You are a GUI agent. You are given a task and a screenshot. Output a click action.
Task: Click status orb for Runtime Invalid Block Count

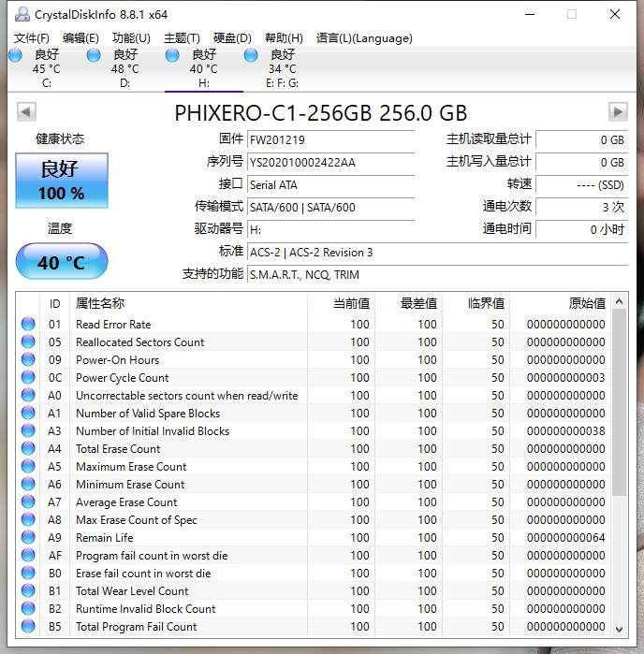point(28,608)
